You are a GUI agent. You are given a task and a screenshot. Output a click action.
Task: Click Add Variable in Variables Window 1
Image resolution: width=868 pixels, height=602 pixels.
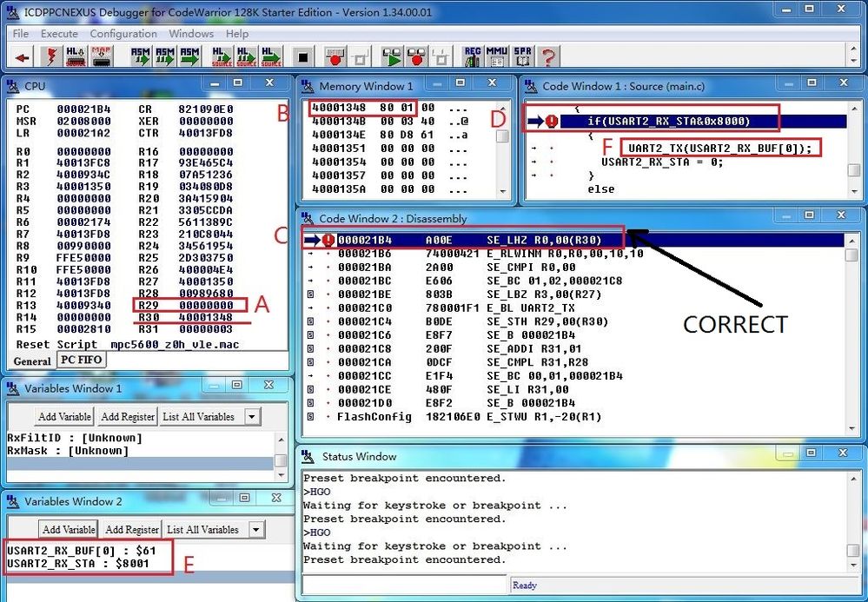pos(65,417)
